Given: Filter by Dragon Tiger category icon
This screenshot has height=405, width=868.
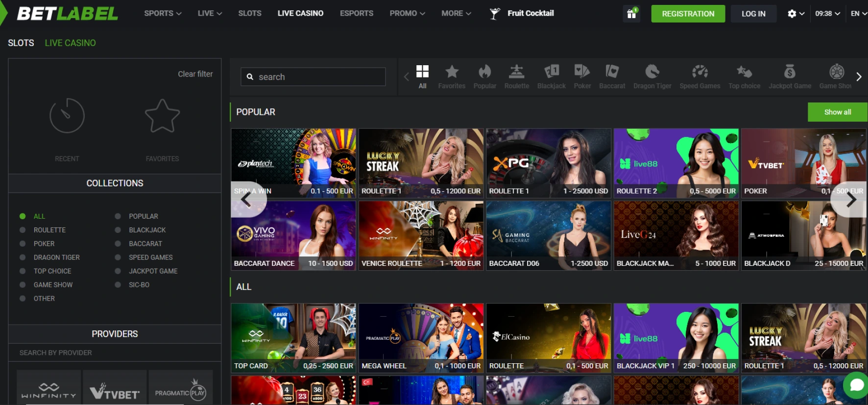Looking at the screenshot, I should pyautogui.click(x=652, y=72).
